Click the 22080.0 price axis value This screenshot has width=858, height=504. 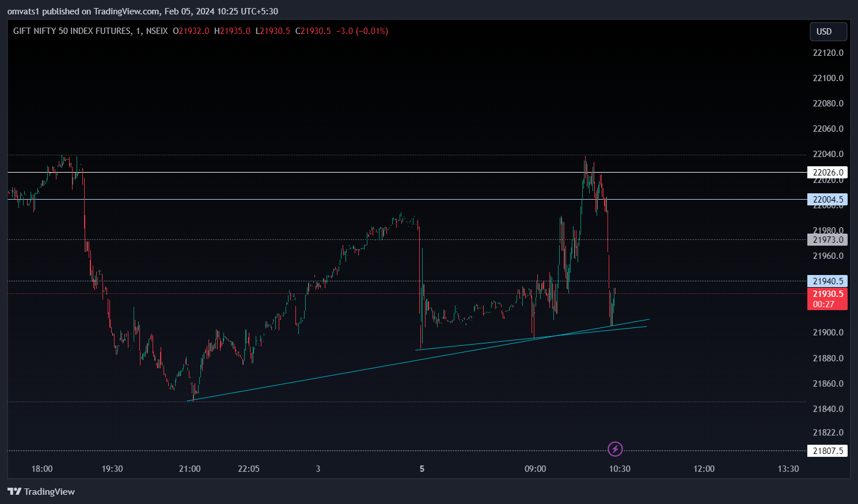click(x=828, y=104)
